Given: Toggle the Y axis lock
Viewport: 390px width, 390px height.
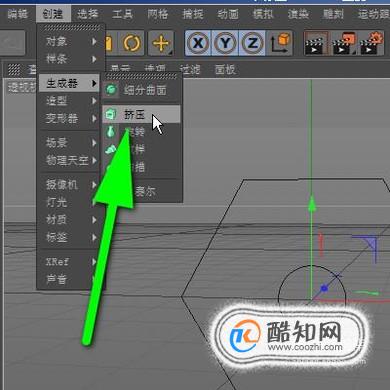Looking at the screenshot, I should click(x=225, y=43).
